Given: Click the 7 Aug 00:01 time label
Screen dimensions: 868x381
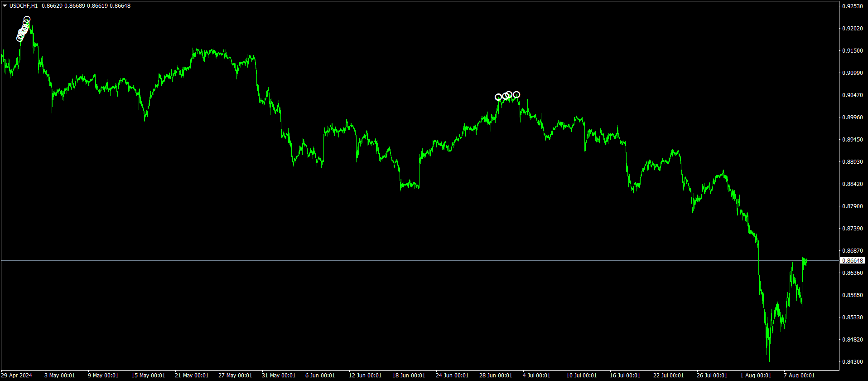Looking at the screenshot, I should pos(799,376).
